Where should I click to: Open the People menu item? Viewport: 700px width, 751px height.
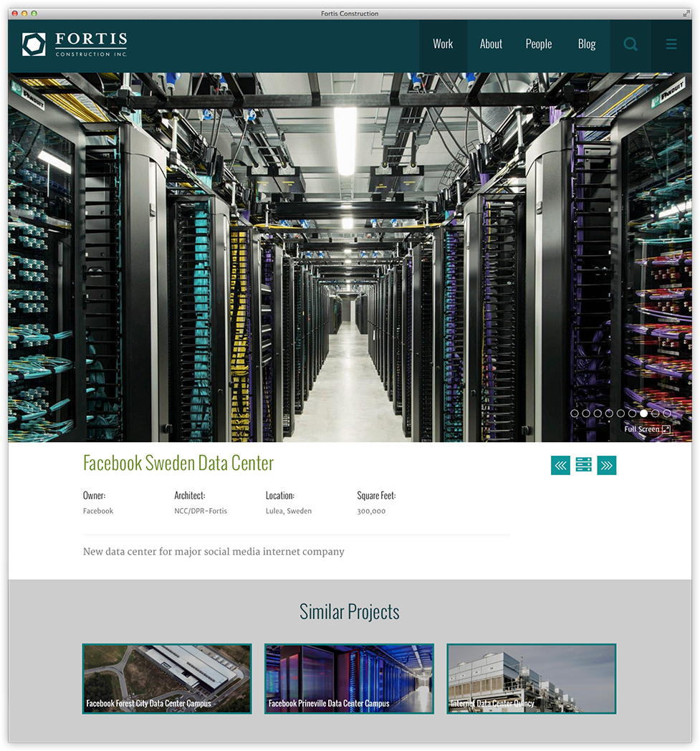(x=539, y=44)
